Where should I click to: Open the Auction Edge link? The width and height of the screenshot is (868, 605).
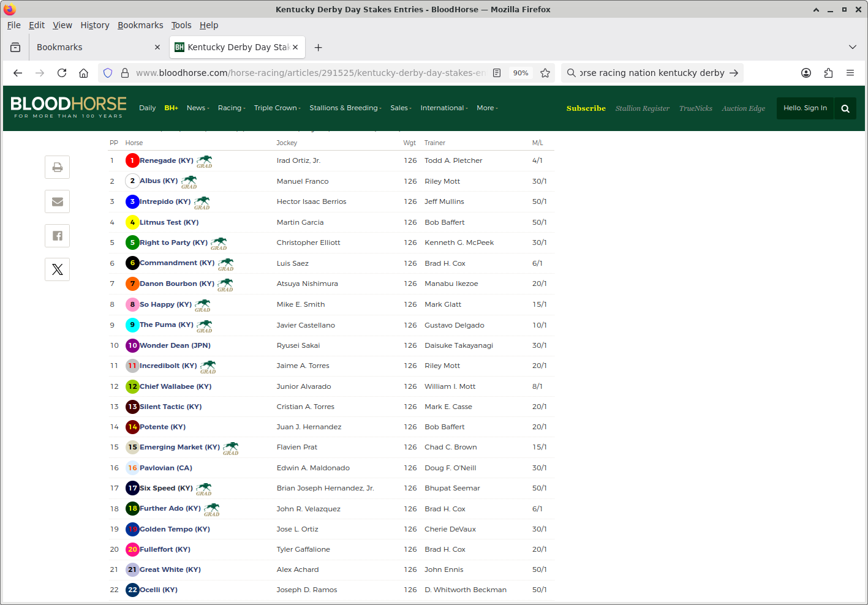(744, 108)
